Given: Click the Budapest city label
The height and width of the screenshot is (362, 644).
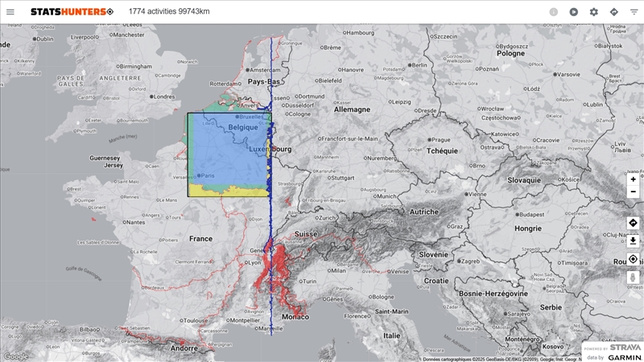Looking at the screenshot, I should pyautogui.click(x=532, y=214).
